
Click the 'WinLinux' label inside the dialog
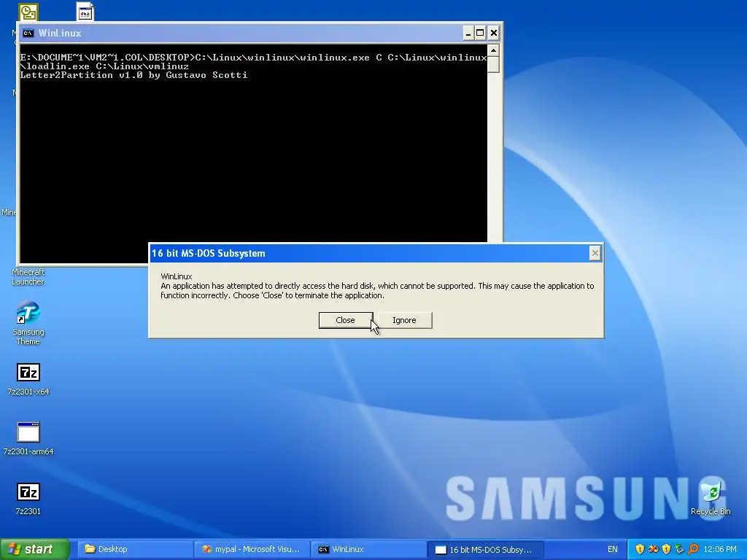(177, 276)
